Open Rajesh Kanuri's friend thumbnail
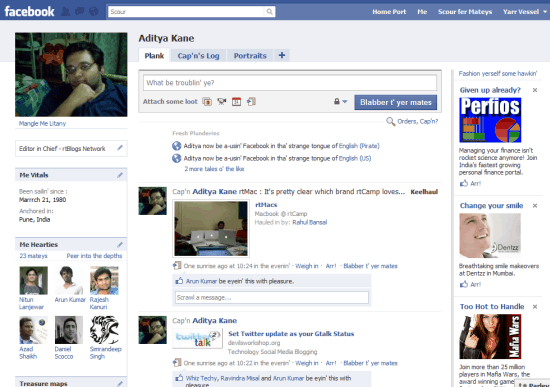 (104, 280)
